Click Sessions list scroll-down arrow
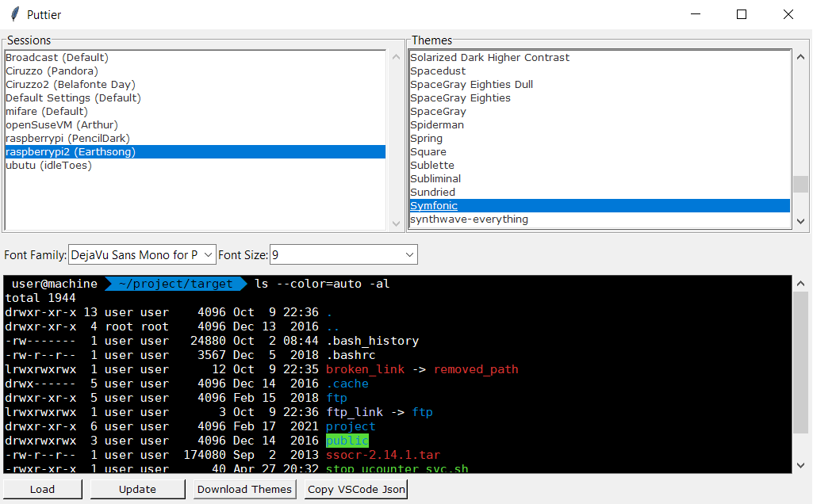The height and width of the screenshot is (504, 813). [x=396, y=223]
